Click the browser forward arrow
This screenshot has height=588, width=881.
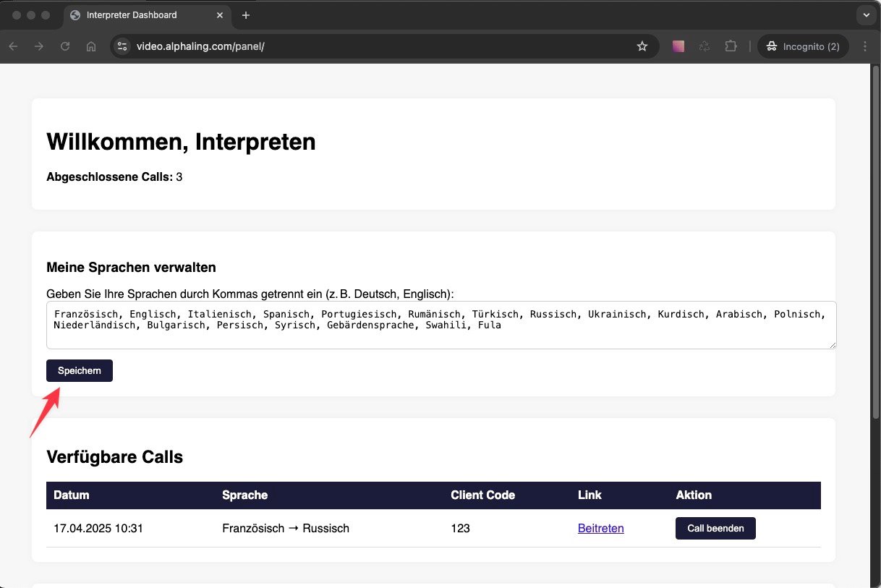coord(39,46)
